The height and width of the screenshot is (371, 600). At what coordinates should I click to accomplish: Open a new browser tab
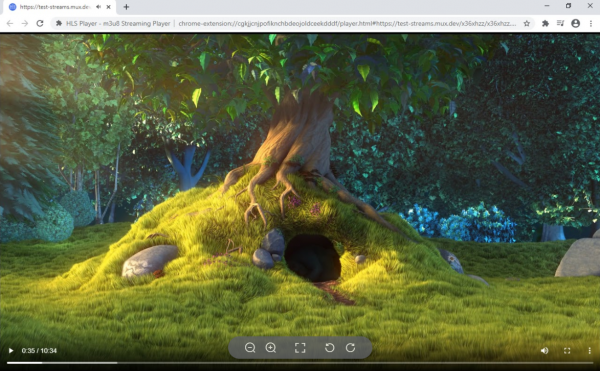pyautogui.click(x=126, y=7)
